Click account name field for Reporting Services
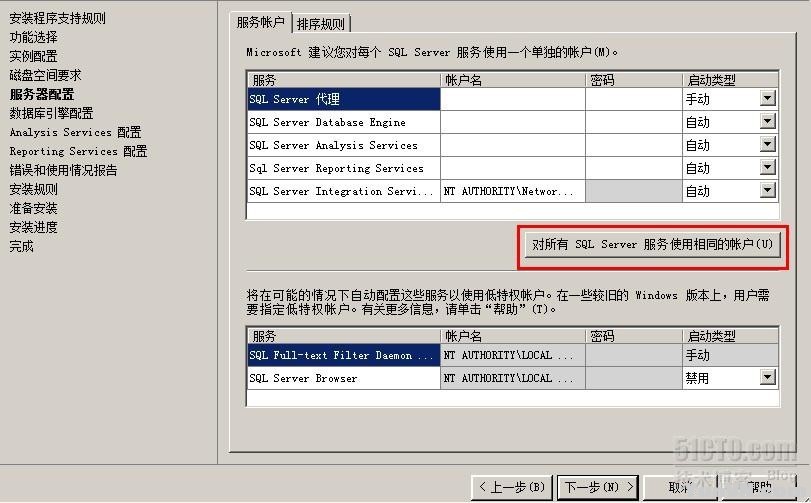 pos(513,168)
